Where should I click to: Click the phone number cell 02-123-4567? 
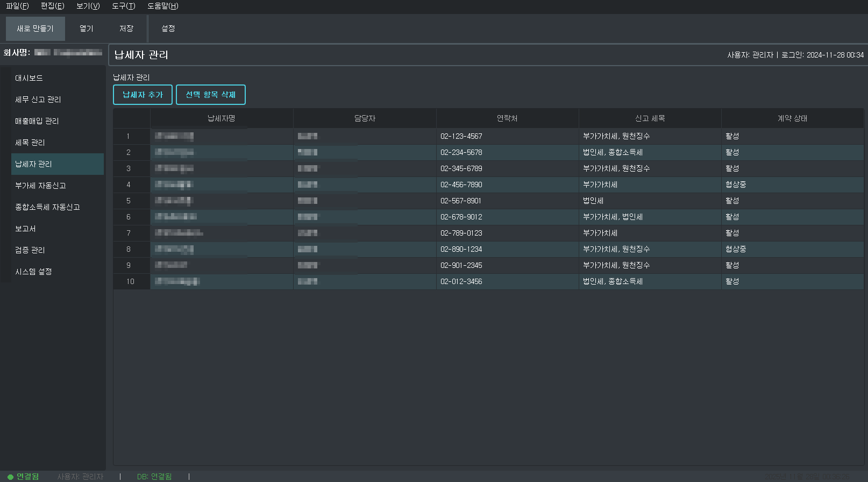461,136
